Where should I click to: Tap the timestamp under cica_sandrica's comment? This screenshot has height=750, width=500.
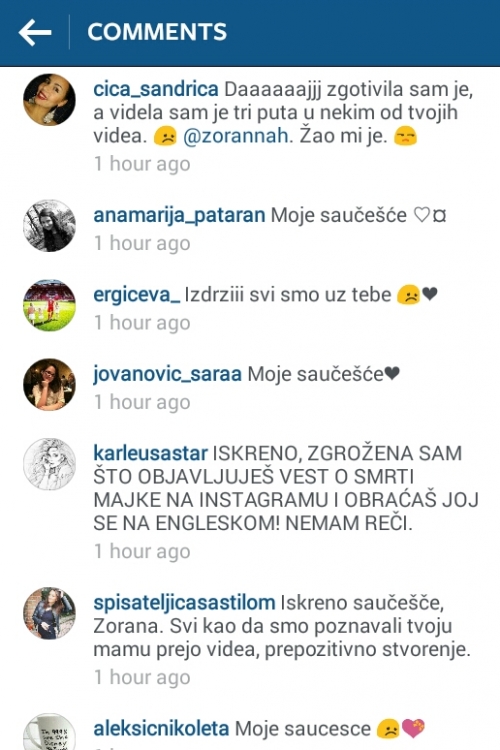(x=142, y=164)
